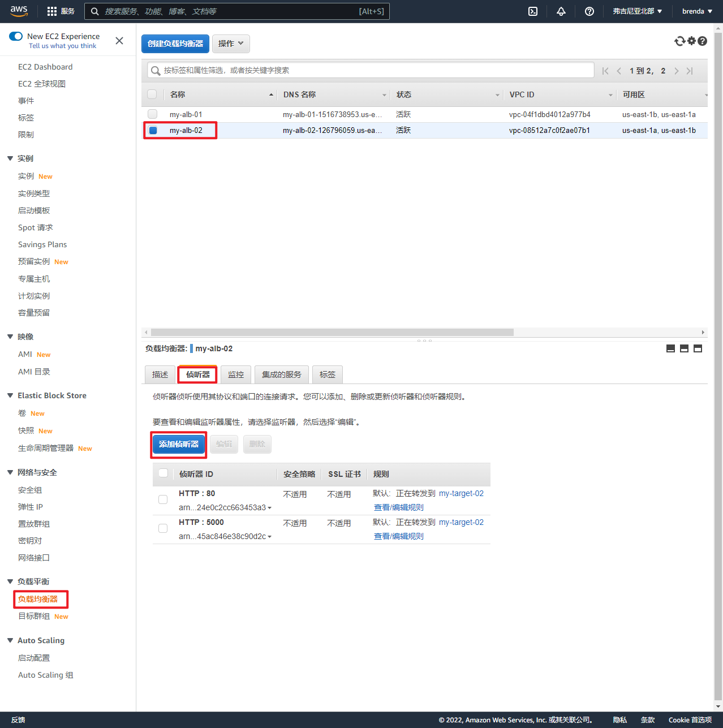Focus the top AWS services search field
Viewport: 723px width, 728px height.
(x=237, y=11)
